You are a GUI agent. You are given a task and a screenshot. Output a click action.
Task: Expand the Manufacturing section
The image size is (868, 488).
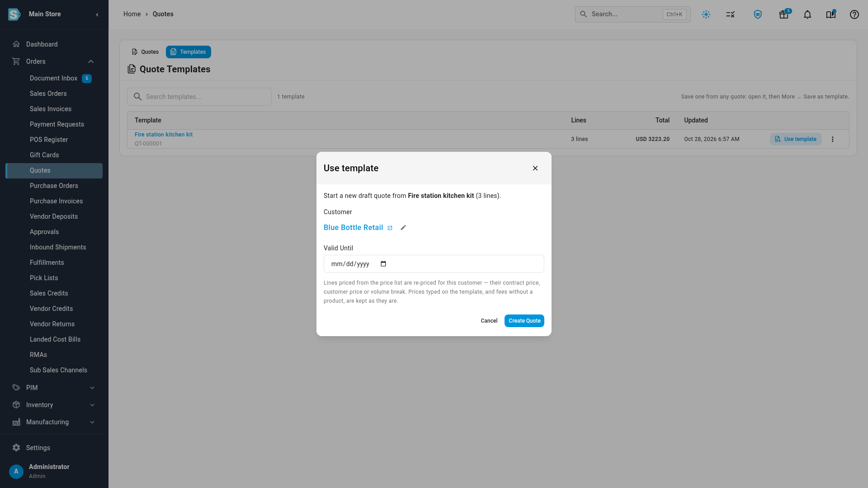point(54,422)
